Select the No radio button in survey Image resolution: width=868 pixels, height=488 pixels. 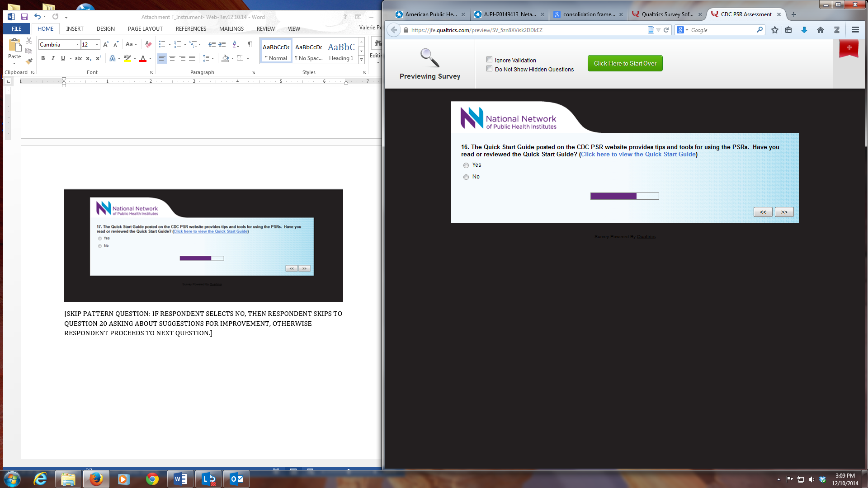pos(466,177)
